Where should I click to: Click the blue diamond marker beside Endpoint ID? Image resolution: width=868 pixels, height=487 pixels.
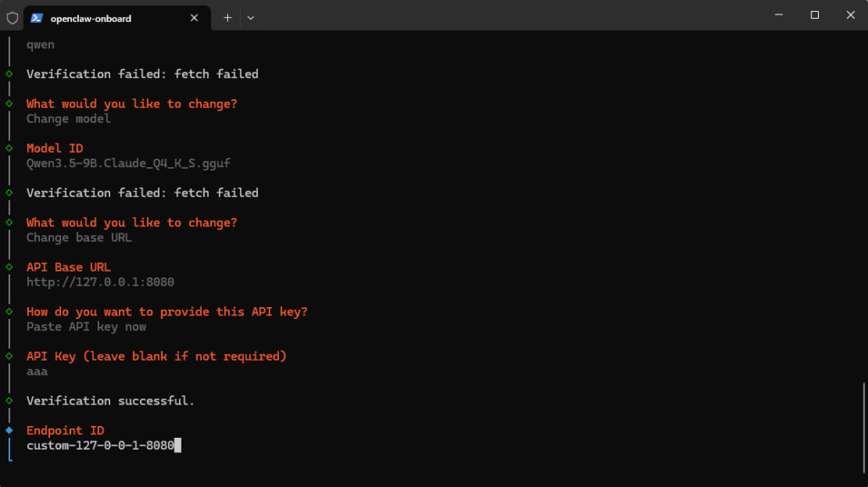pyautogui.click(x=9, y=430)
